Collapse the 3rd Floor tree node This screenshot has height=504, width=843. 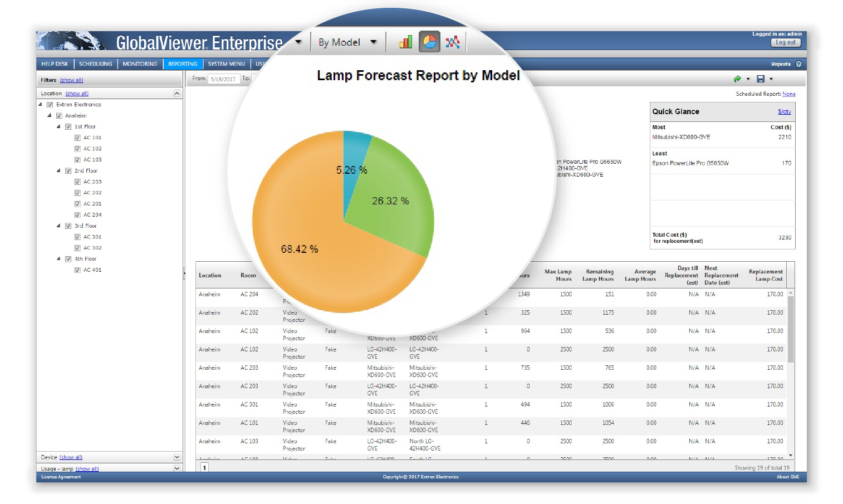58,226
